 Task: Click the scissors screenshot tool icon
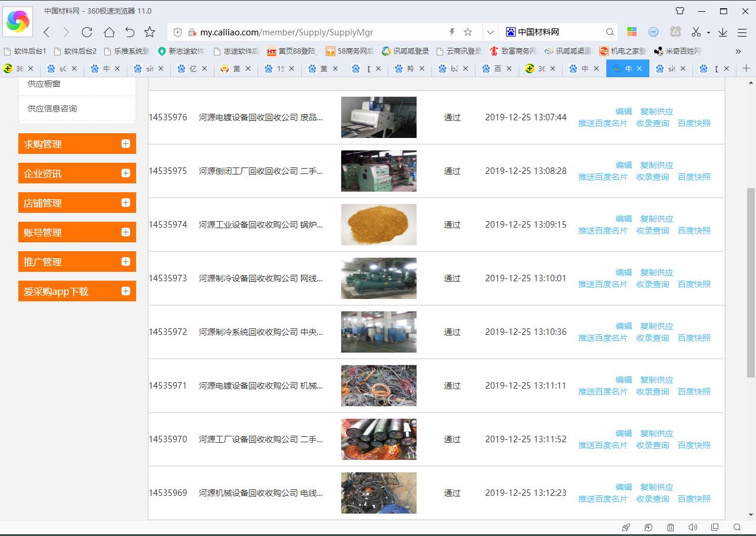point(696,32)
